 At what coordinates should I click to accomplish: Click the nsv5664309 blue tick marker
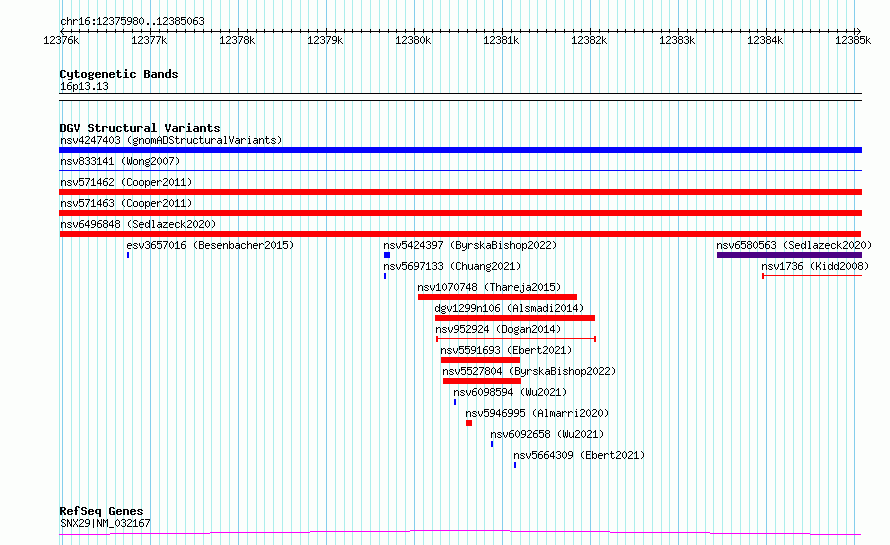point(515,465)
